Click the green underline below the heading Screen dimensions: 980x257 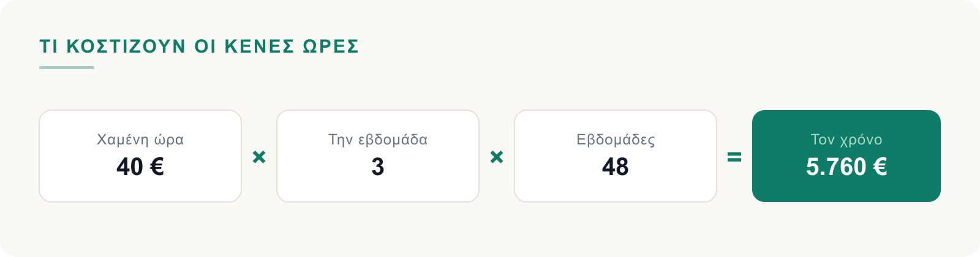click(67, 67)
